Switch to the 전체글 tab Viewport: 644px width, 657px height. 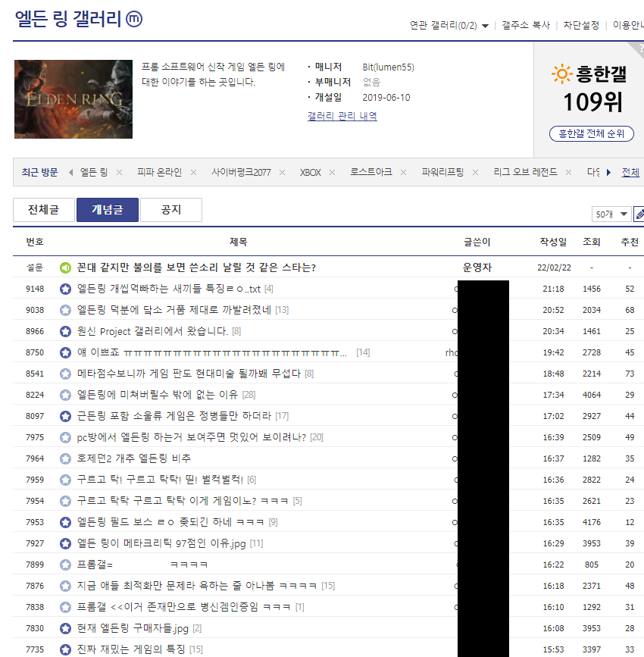pos(44,209)
